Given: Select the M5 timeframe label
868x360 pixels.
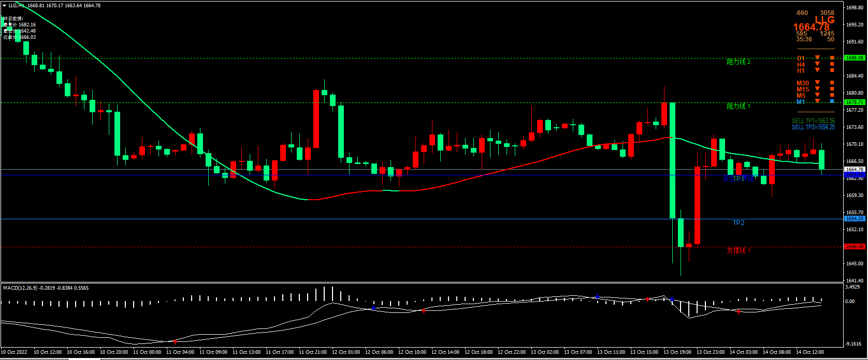Looking at the screenshot, I should pos(801,96).
